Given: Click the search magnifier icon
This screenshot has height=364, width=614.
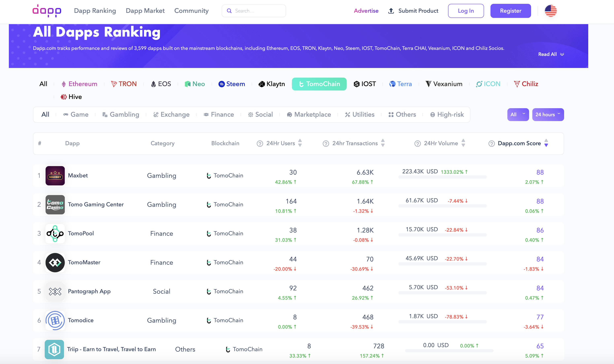Looking at the screenshot, I should pyautogui.click(x=229, y=11).
